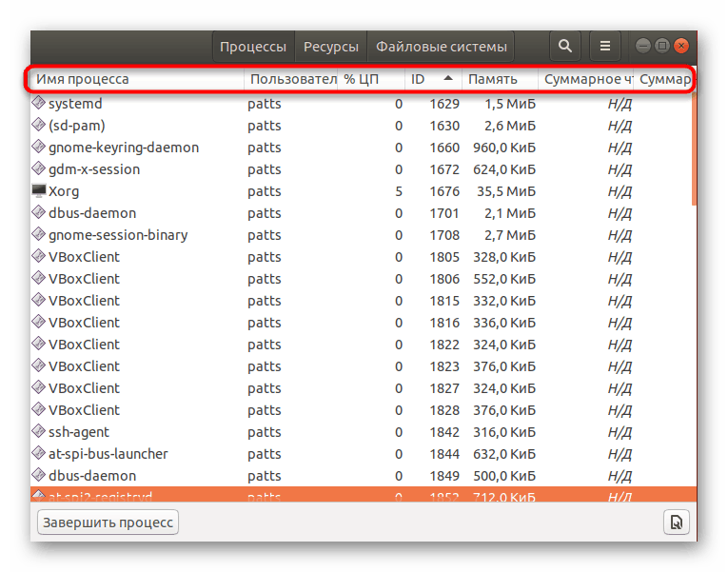Sort by Имя процесса column header
728x572 pixels.
click(x=137, y=79)
